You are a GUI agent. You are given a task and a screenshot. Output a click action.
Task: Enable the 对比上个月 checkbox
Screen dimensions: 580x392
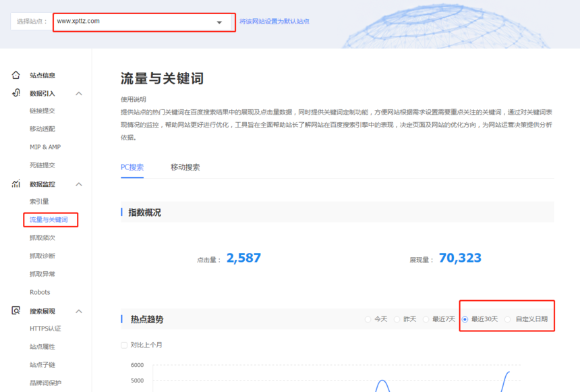click(x=124, y=345)
